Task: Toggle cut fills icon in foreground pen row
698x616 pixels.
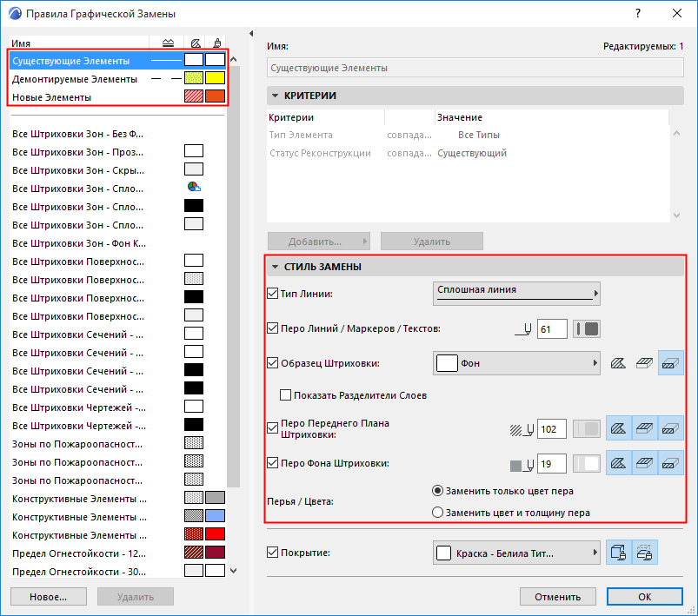Action: (670, 428)
